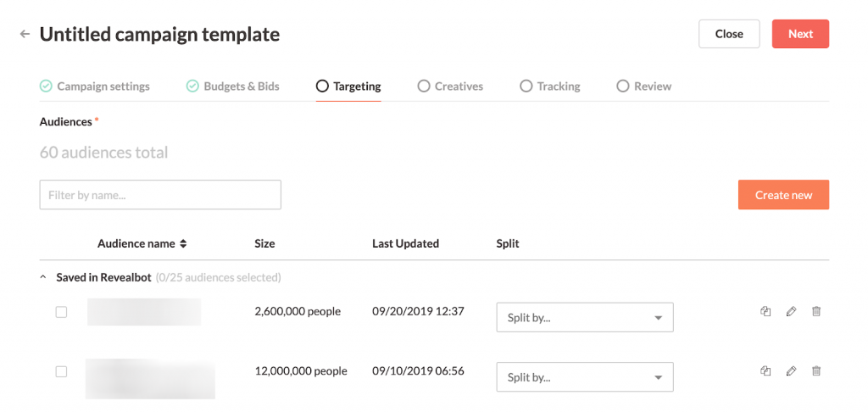This screenshot has width=868, height=412.
Task: Delete the 12,000,000 people audience
Action: (x=816, y=370)
